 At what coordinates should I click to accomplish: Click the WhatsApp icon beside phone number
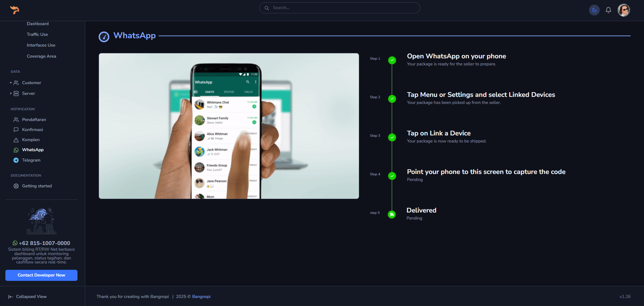click(x=15, y=243)
